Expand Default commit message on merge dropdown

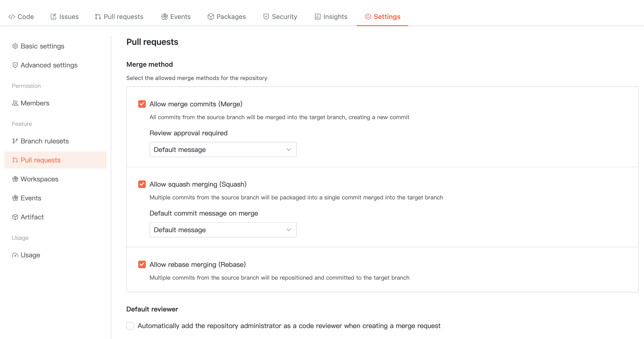223,230
